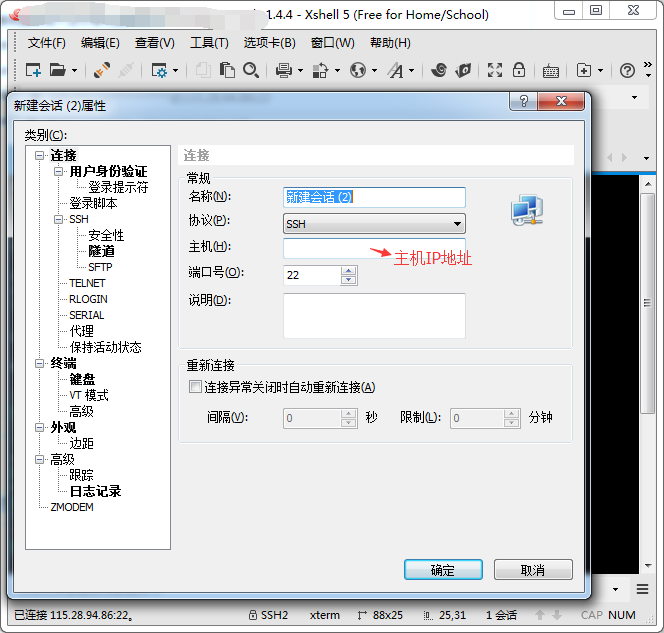Click the SSH2 lock icon in status bar

(x=252, y=615)
